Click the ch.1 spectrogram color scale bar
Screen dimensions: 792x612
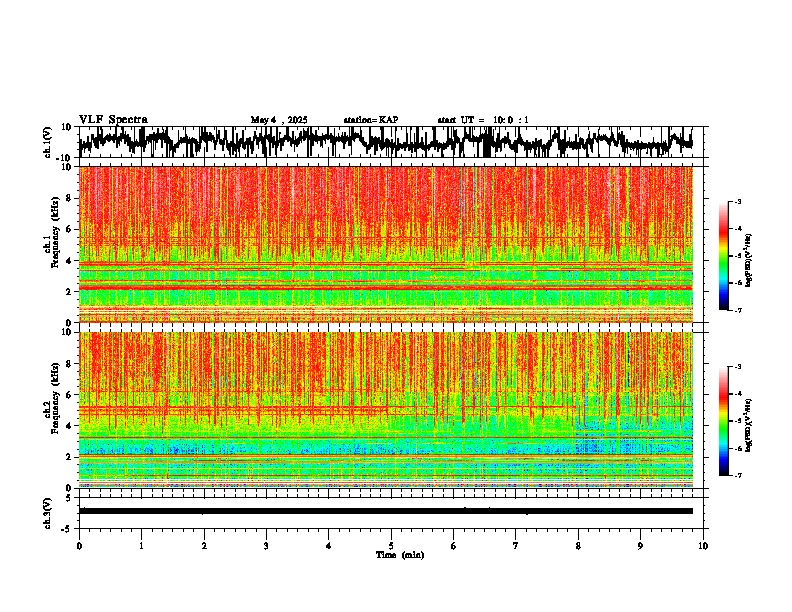(x=723, y=256)
